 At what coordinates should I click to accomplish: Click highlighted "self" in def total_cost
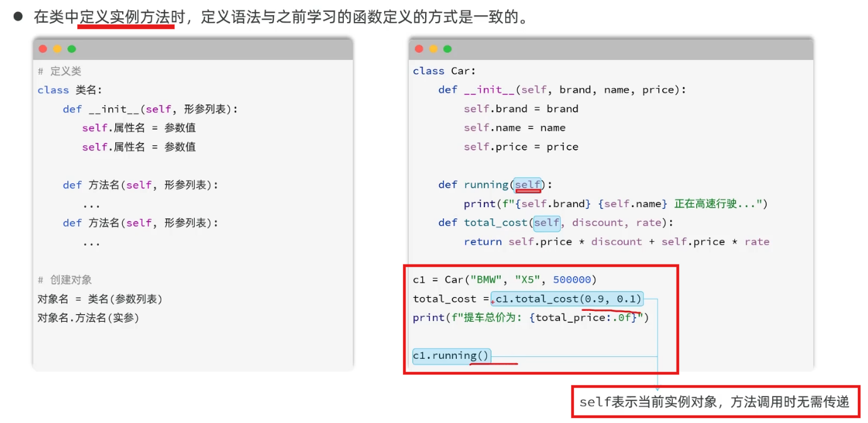(546, 222)
